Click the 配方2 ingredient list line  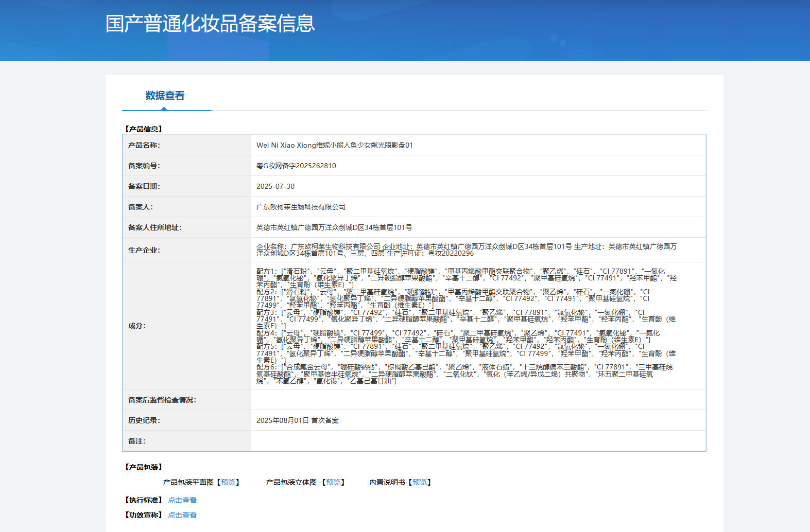(453, 298)
